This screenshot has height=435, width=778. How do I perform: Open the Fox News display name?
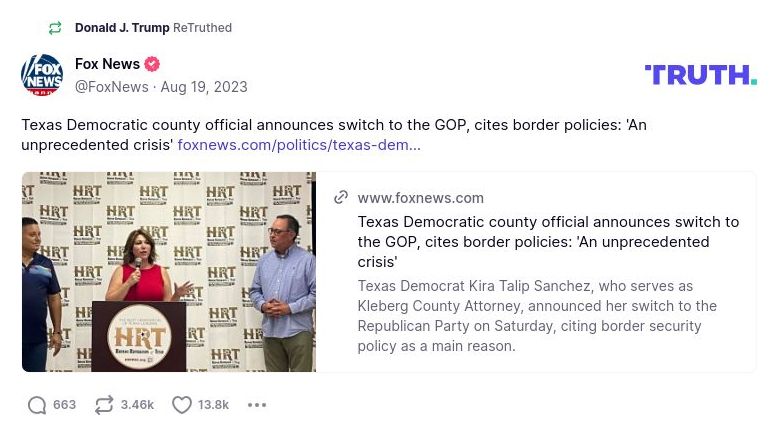click(107, 64)
